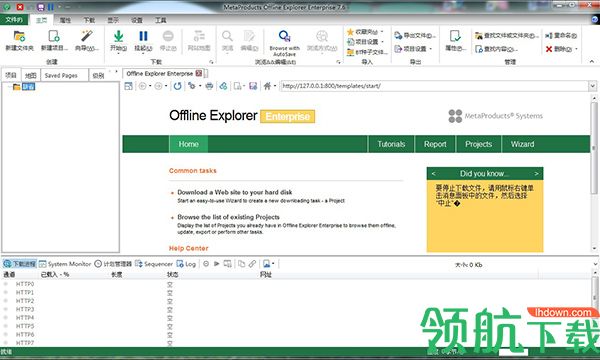Open the Favorites import dropdown arrow

382,32
